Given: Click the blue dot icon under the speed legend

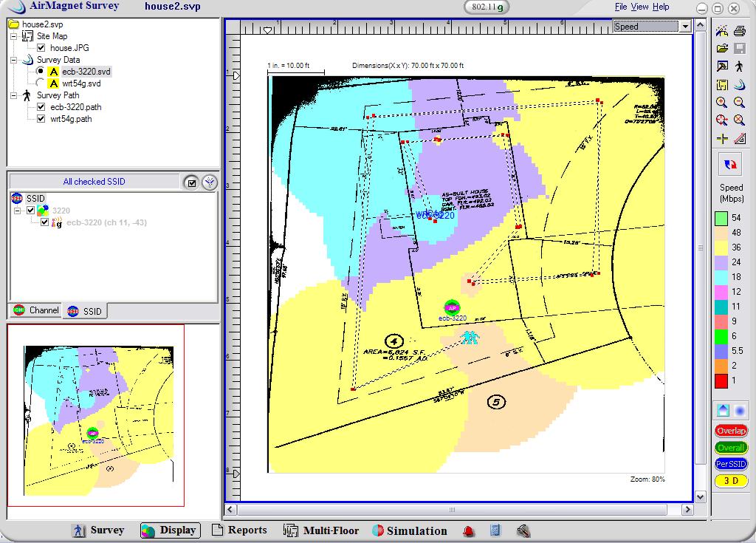Looking at the screenshot, I should point(740,411).
